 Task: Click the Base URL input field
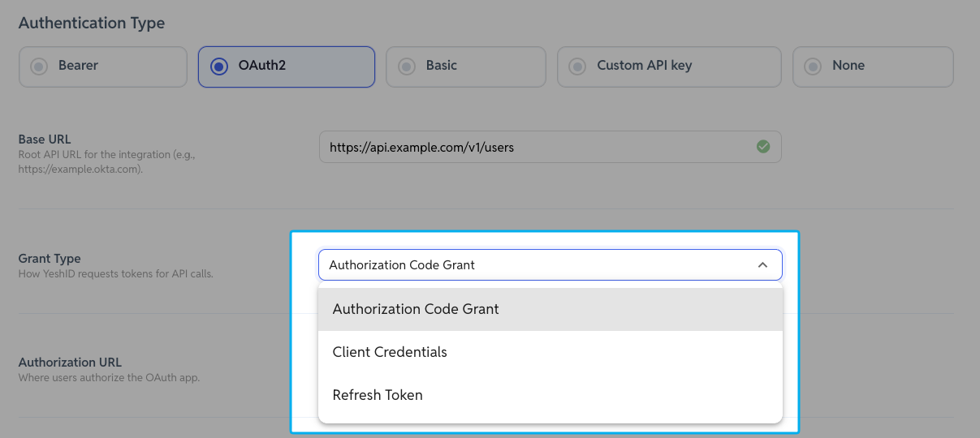tap(550, 147)
